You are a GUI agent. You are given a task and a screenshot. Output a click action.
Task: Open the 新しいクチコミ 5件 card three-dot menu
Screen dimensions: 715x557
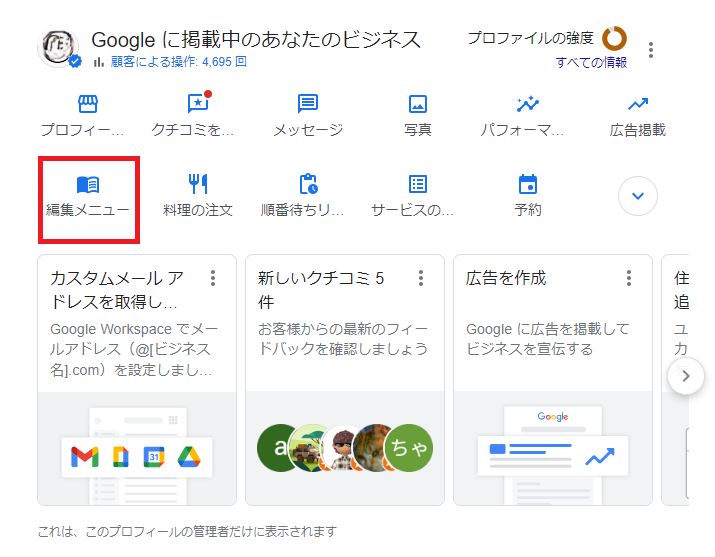(x=421, y=278)
